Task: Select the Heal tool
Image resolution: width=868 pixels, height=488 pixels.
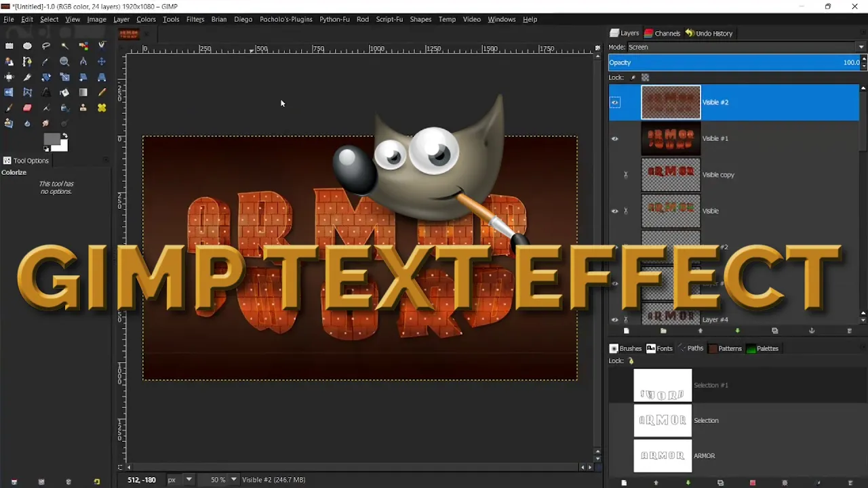Action: [x=102, y=108]
